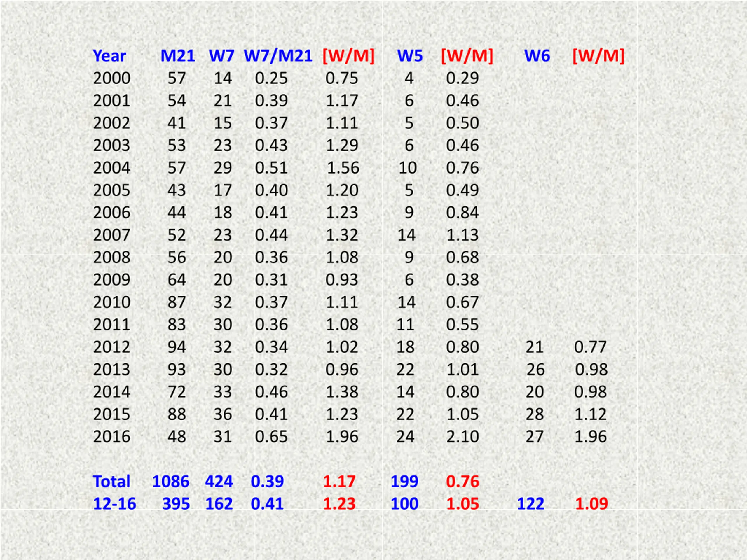Click the 'W5' column header
This screenshot has height=560, width=747.
pyautogui.click(x=410, y=56)
